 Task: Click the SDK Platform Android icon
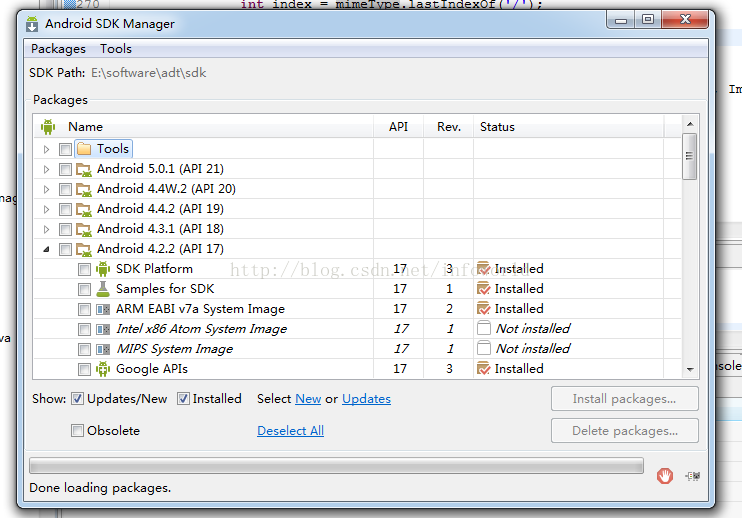[103, 269]
